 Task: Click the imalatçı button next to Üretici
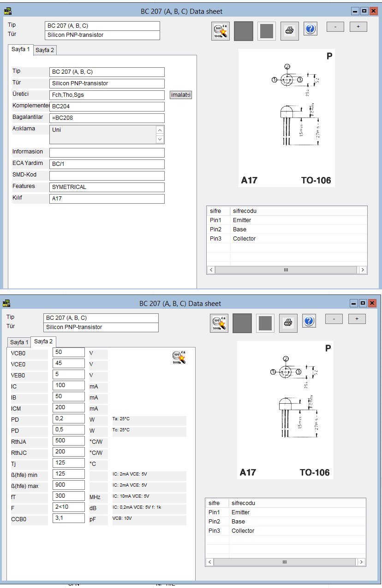(180, 95)
